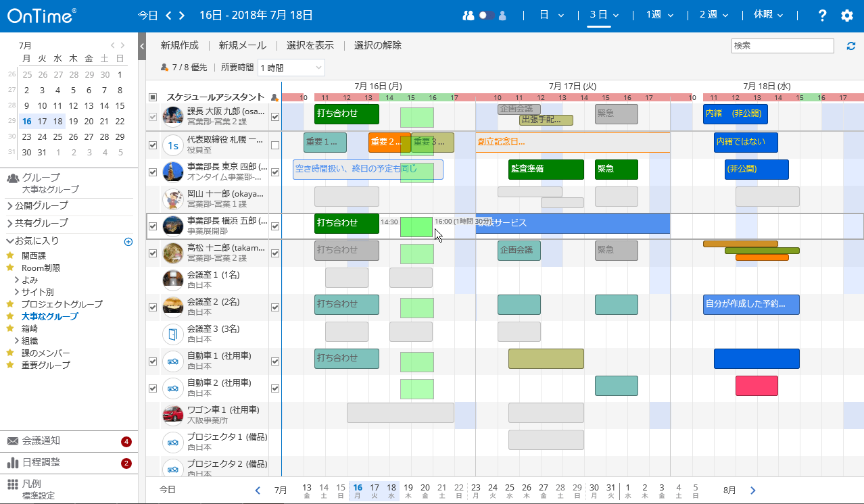
Task: Open the settings gear icon
Action: 846,16
